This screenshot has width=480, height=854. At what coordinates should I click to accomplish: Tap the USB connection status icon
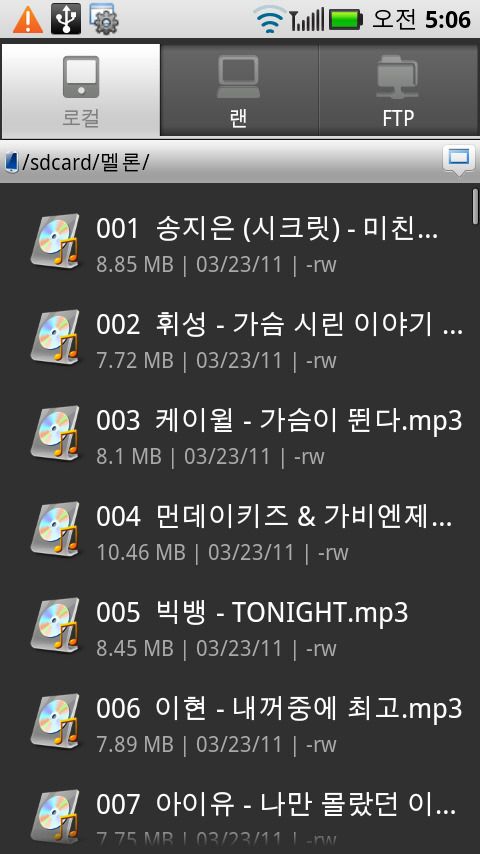pos(66,19)
